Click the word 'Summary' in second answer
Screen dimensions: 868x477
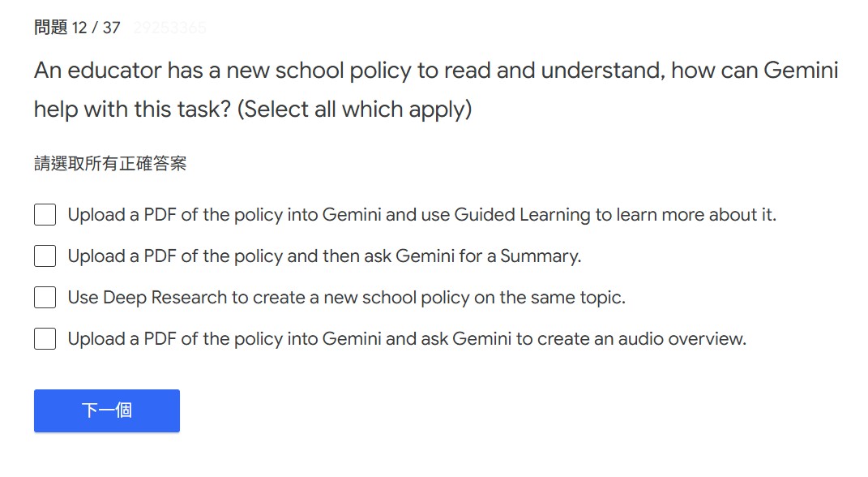click(x=539, y=256)
